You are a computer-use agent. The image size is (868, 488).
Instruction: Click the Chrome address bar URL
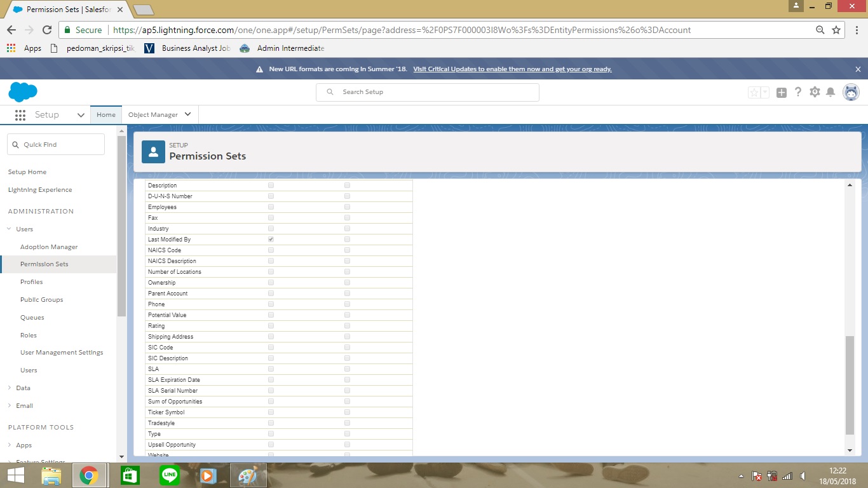(x=402, y=30)
